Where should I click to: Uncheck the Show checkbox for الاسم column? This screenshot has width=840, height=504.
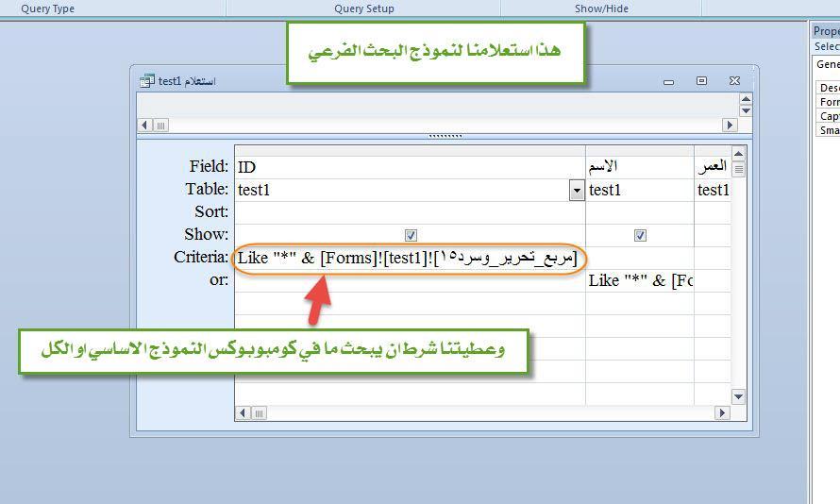coord(640,235)
